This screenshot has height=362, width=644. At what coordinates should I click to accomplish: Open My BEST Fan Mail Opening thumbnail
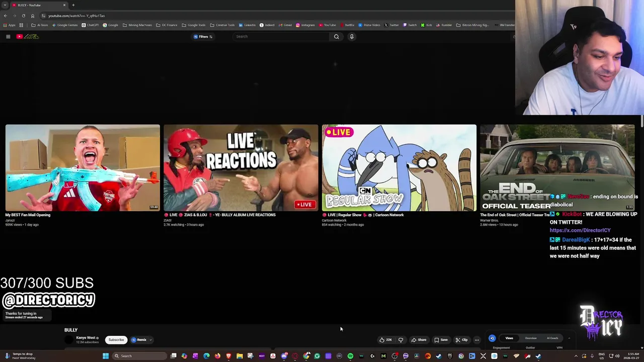coord(83,167)
